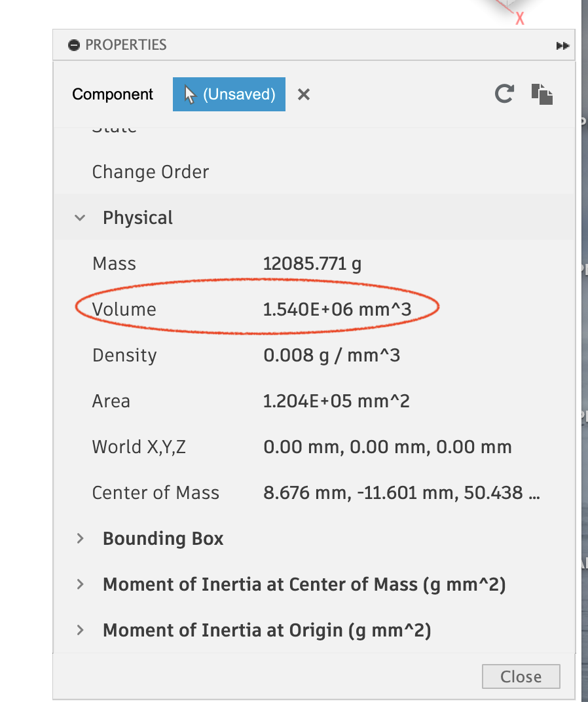This screenshot has height=702, width=588.
Task: Close the Unsaved component tab with the X
Action: [x=303, y=94]
